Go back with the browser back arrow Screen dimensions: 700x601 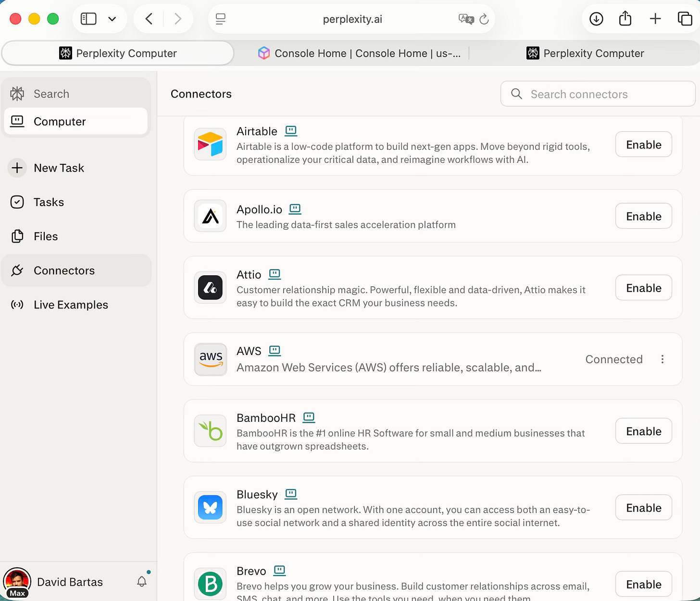click(x=149, y=19)
